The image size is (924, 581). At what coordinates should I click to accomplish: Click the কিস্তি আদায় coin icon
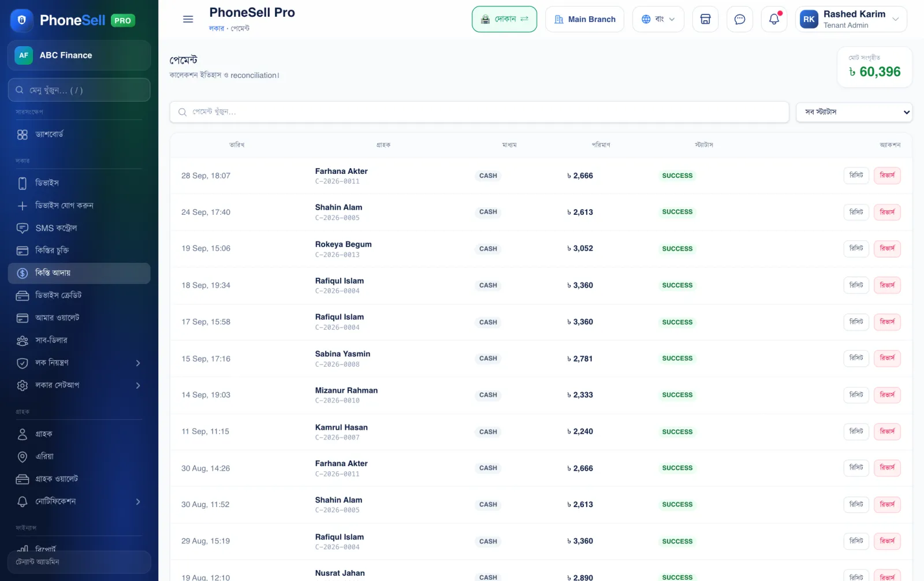[x=22, y=273]
